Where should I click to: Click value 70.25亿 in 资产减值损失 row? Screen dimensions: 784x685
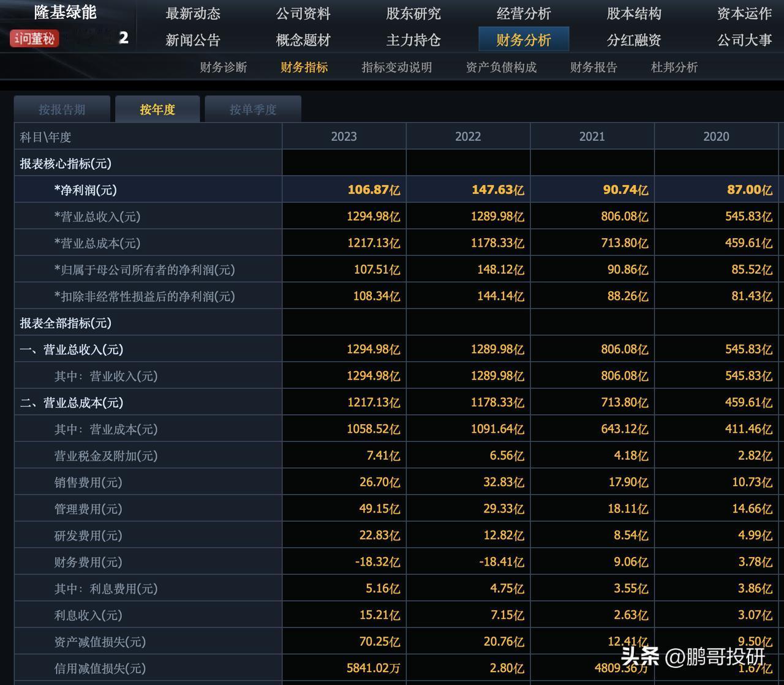[380, 642]
